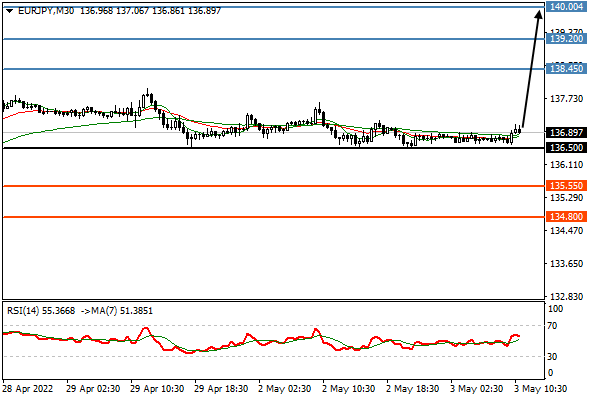Select the 2 May 02:30 time marker
Viewport: 590px width, 400px height.
click(285, 389)
